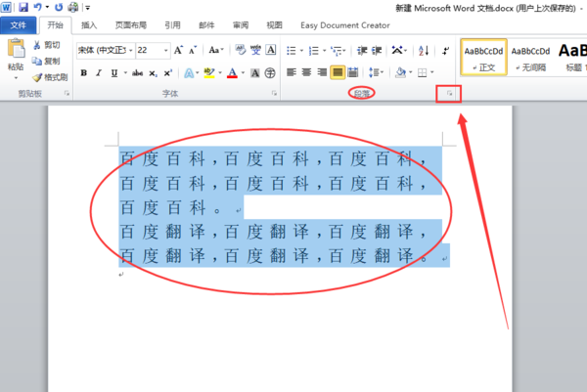This screenshot has height=392, width=587.
Task: Toggle Bold formatting
Action: tap(84, 73)
